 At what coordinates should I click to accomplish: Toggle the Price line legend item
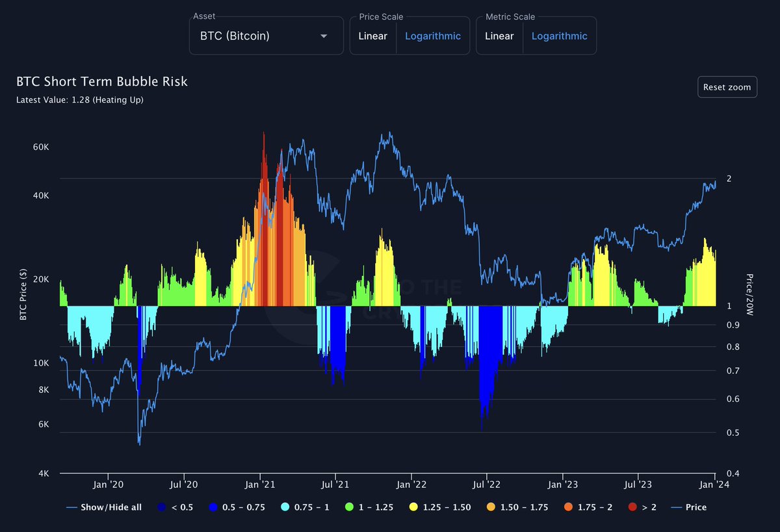[690, 507]
